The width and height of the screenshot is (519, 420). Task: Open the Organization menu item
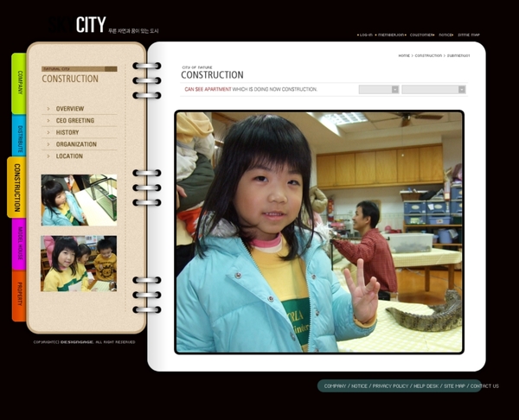click(x=76, y=144)
